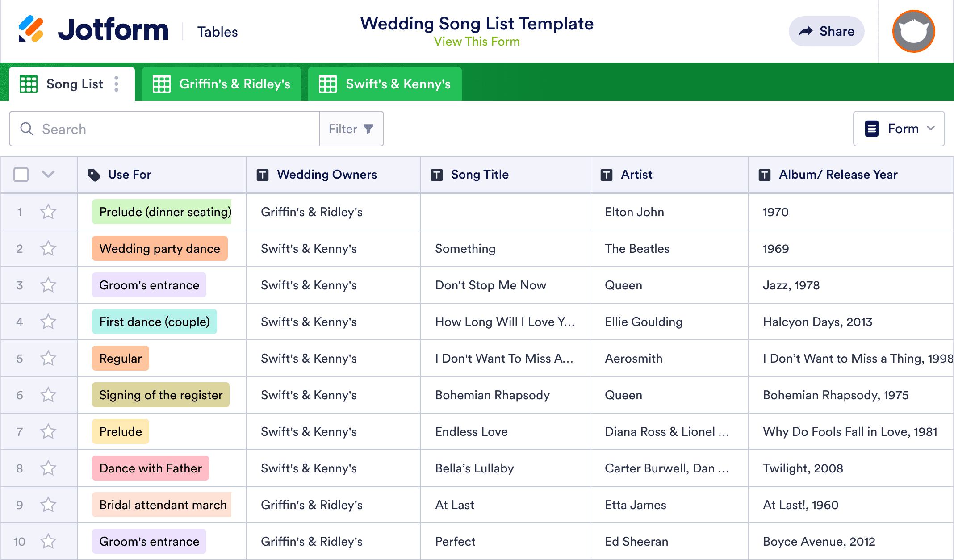Viewport: 954px width, 560px height.
Task: Click the green Prelude (dinner seating) tag
Action: [x=162, y=212]
